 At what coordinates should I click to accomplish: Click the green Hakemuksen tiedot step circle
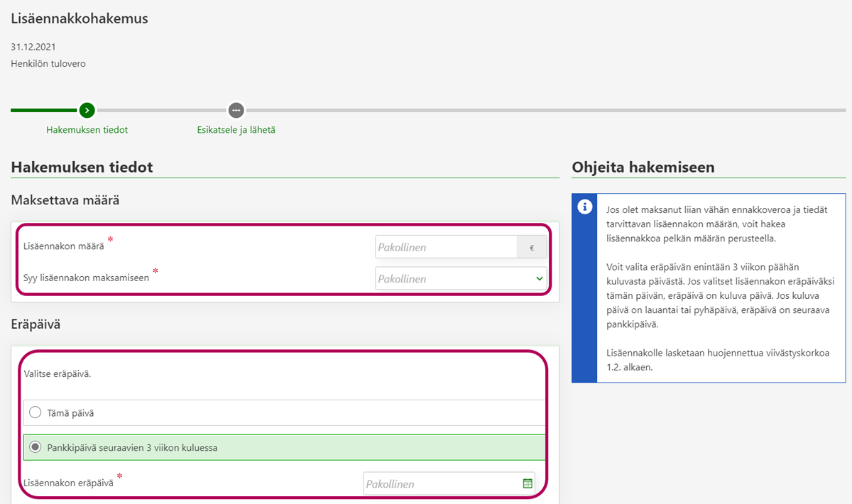click(x=87, y=110)
